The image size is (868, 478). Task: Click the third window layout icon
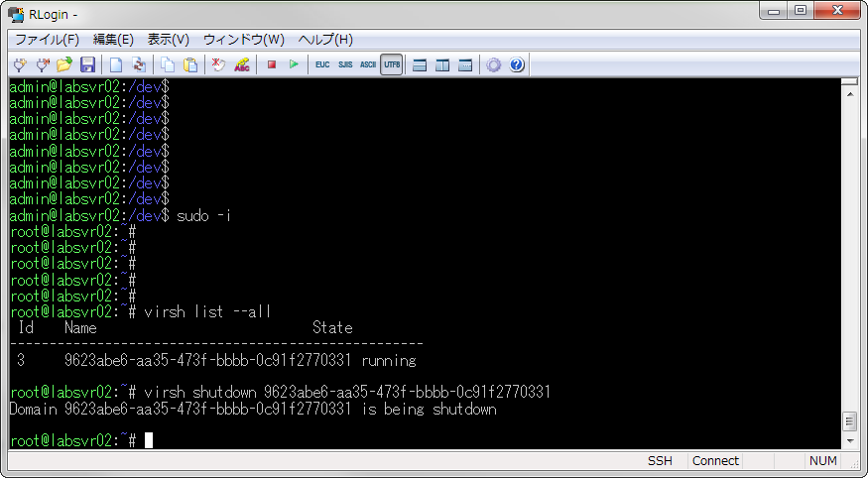point(465,65)
